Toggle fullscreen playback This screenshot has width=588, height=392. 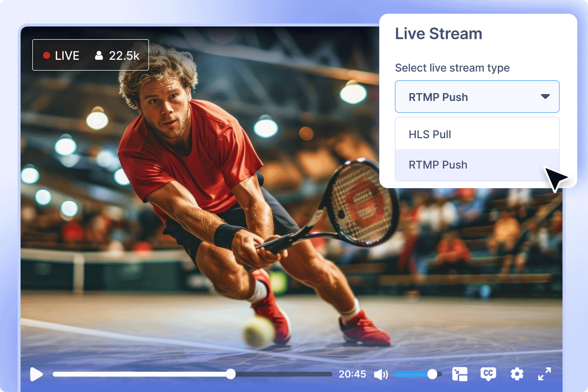coord(544,374)
